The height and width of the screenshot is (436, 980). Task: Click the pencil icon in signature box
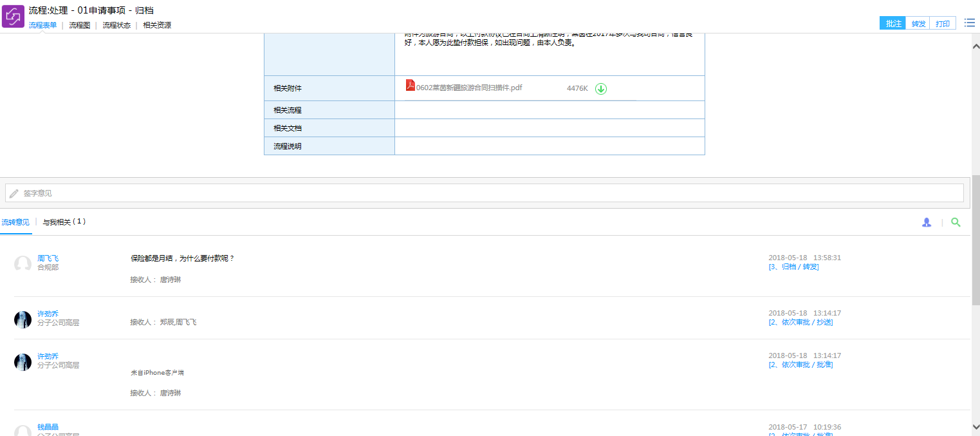14,193
